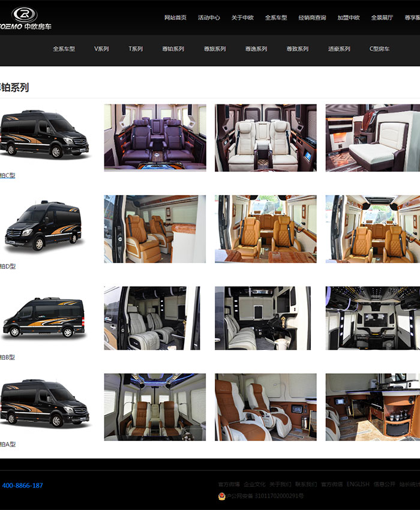Open the 加盟中欧 navigation item
420x510 pixels.
pyautogui.click(x=348, y=18)
